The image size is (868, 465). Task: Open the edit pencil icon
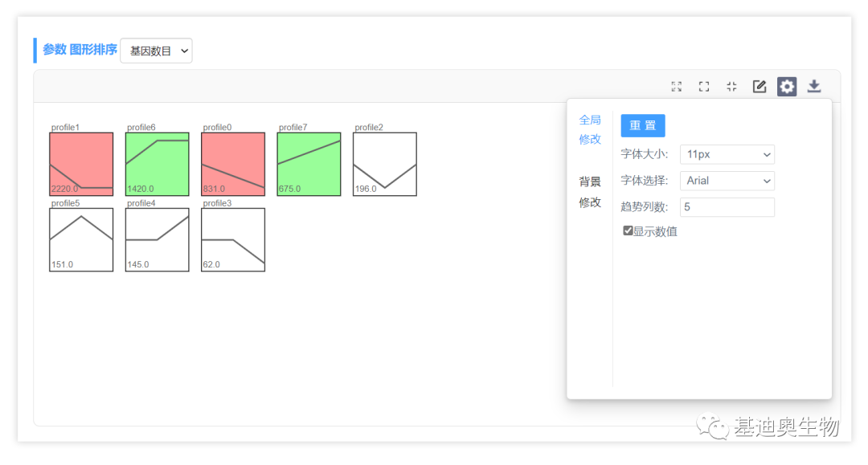coord(759,86)
